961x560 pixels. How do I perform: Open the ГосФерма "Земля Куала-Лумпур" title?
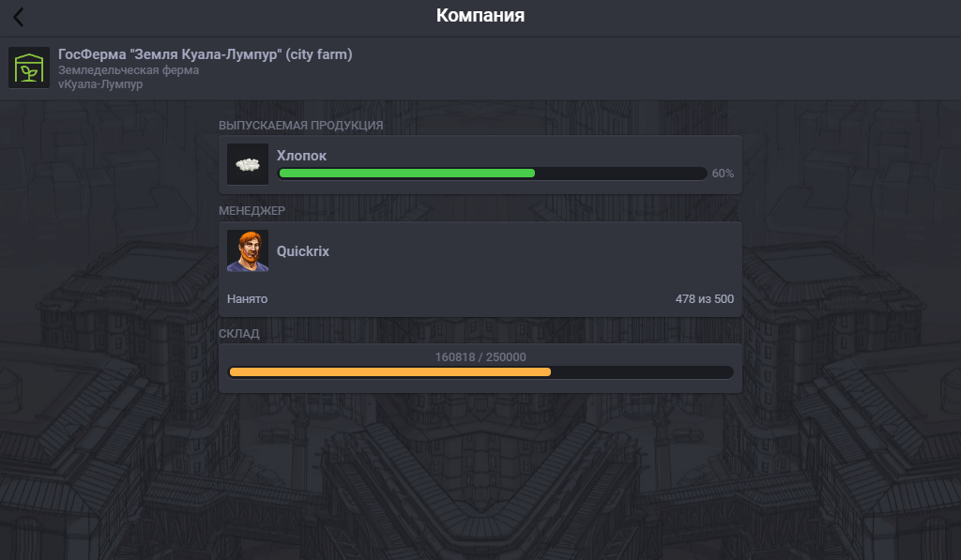tap(206, 54)
